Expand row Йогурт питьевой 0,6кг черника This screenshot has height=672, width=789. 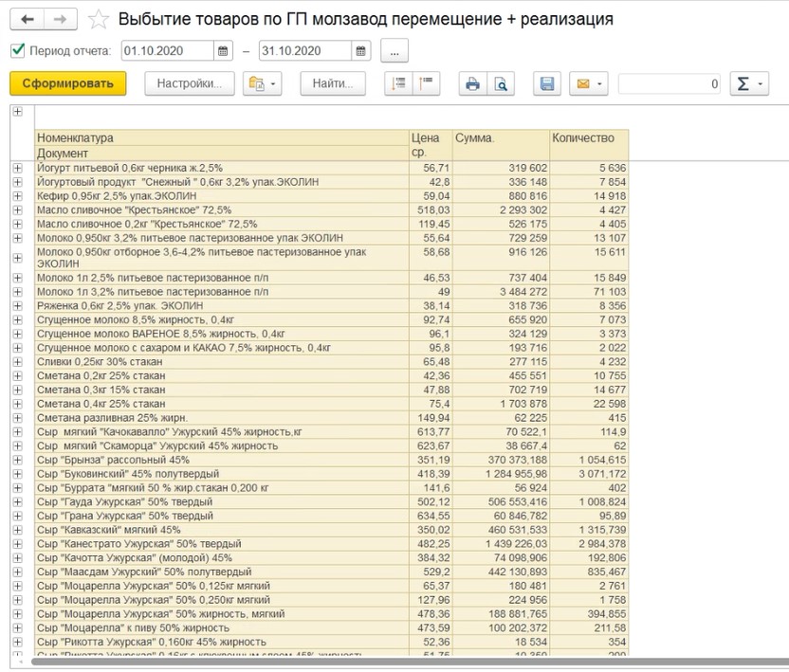coord(18,168)
